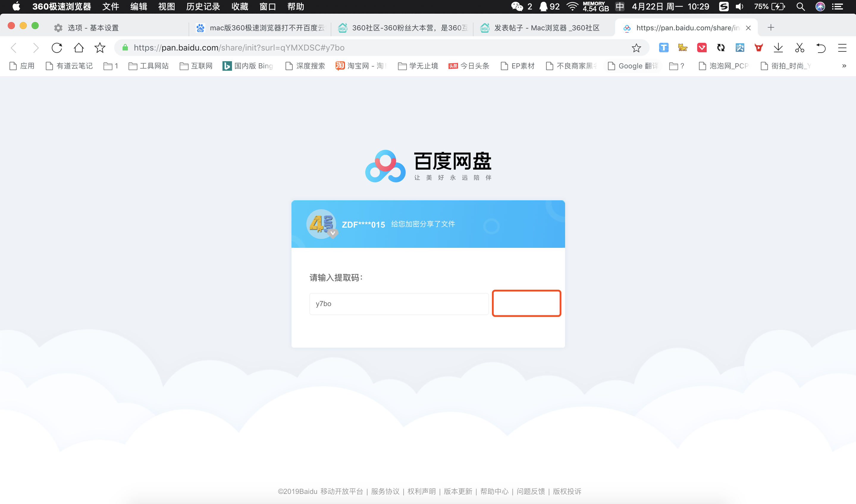Click 版权投诉 footer link
The height and width of the screenshot is (504, 856).
pyautogui.click(x=567, y=492)
